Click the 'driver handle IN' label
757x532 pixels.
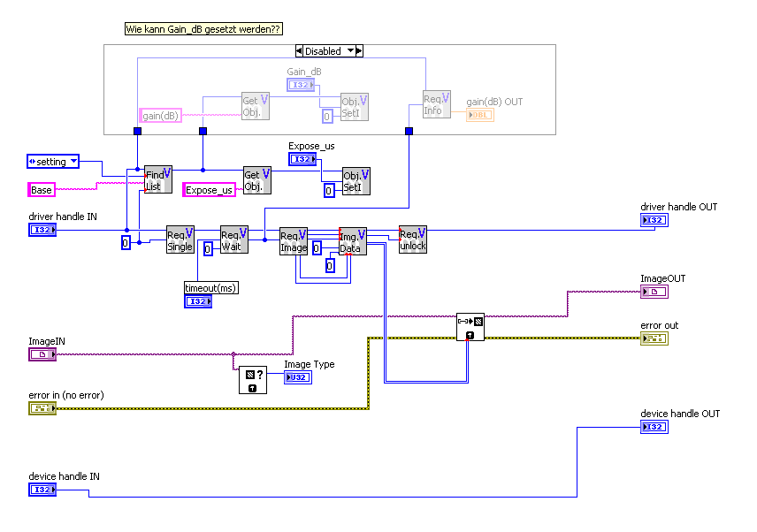63,217
